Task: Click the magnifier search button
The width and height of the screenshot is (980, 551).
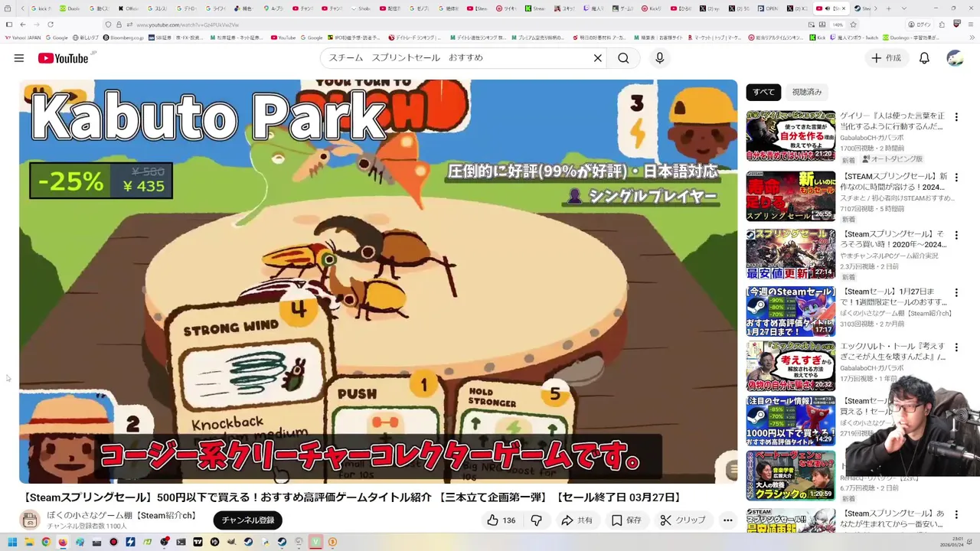Action: pos(623,58)
